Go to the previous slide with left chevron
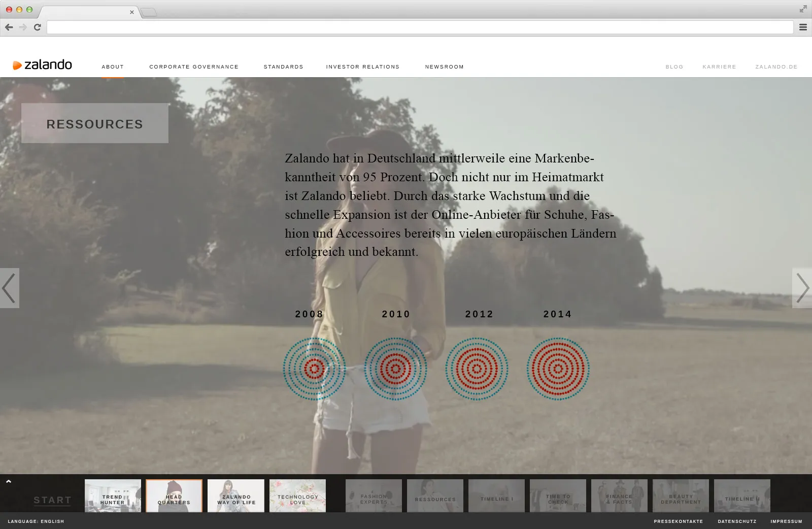The width and height of the screenshot is (812, 529). coord(9,288)
